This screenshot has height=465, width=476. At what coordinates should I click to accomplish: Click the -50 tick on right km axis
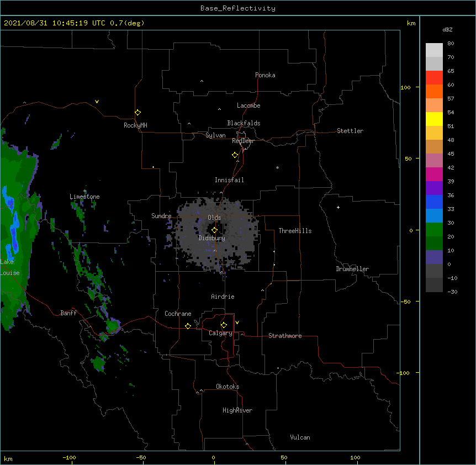[405, 302]
